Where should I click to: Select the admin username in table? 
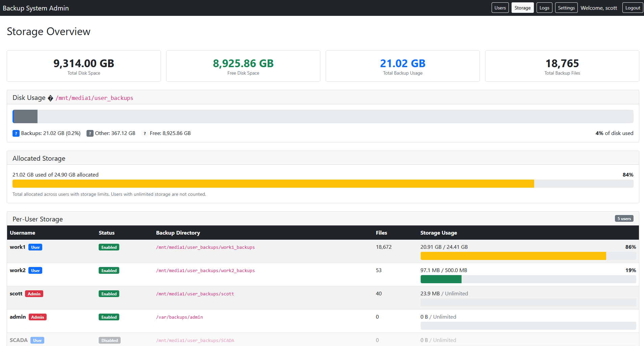click(x=18, y=317)
